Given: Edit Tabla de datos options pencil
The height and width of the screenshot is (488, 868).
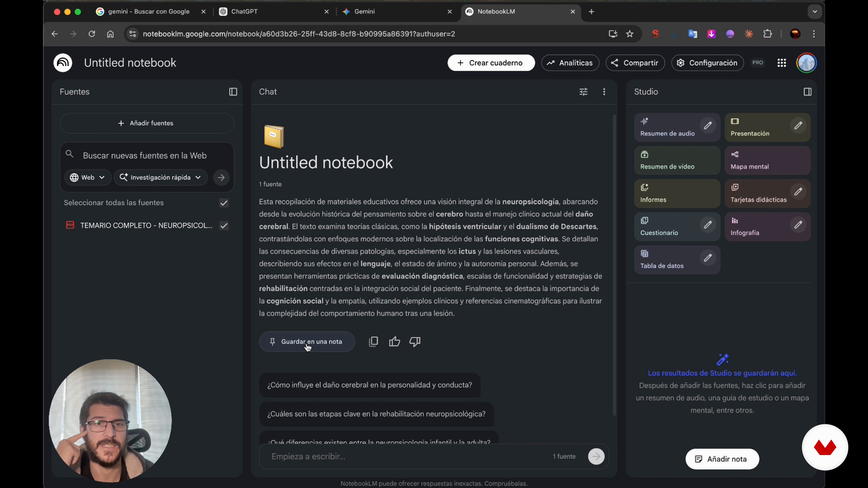Looking at the screenshot, I should pyautogui.click(x=708, y=258).
